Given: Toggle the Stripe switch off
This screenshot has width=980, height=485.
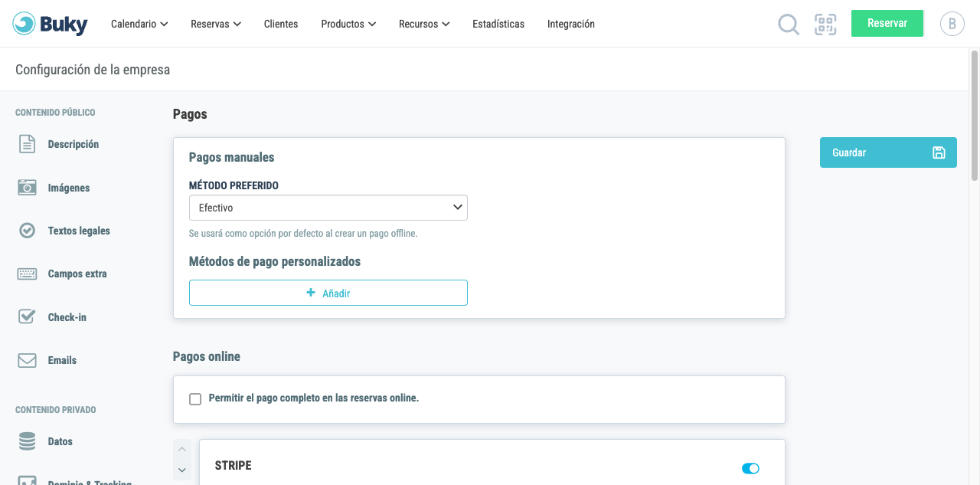Looking at the screenshot, I should [750, 468].
